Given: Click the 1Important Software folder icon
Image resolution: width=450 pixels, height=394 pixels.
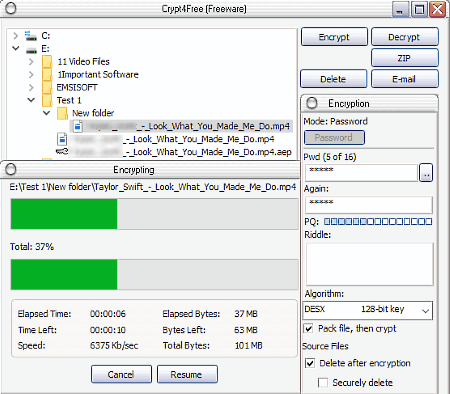Looking at the screenshot, I should coord(47,74).
